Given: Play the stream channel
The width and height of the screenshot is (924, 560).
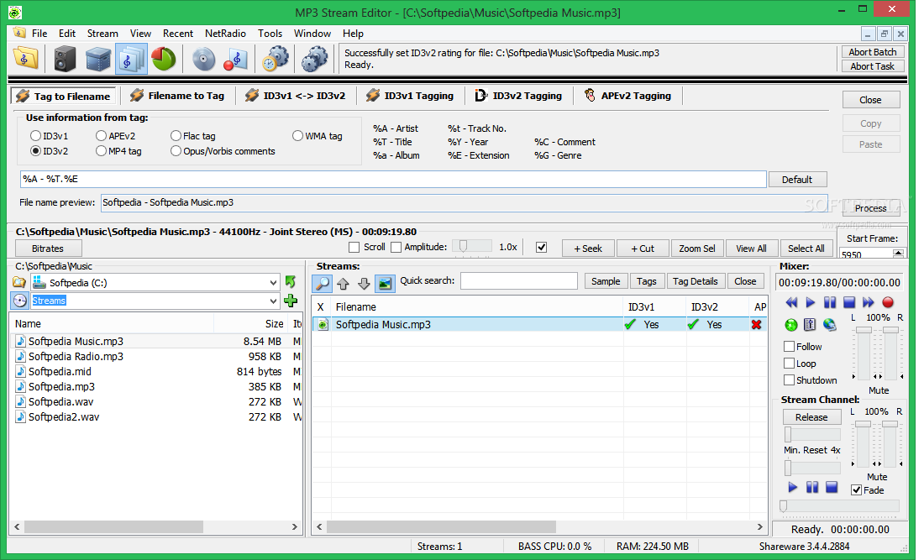Looking at the screenshot, I should coord(793,487).
